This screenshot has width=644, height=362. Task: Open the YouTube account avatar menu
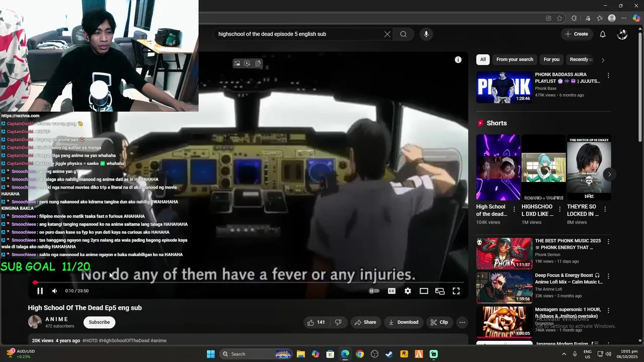[x=622, y=34]
